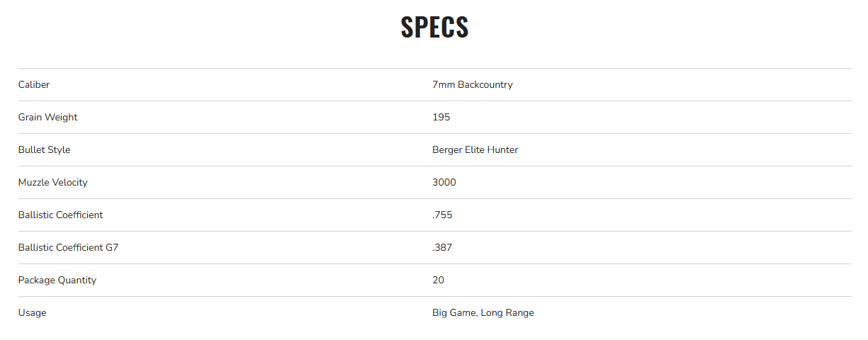
Task: Select the Package Quantity label
Action: click(57, 280)
